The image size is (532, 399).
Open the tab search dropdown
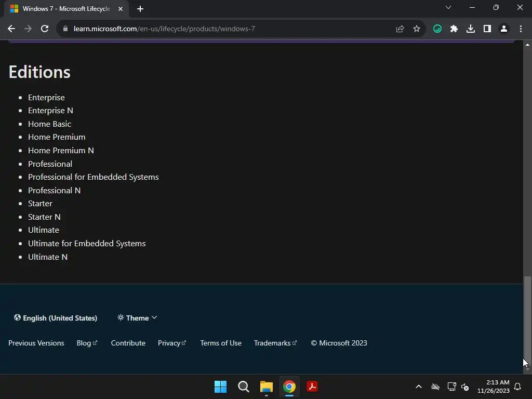click(448, 7)
